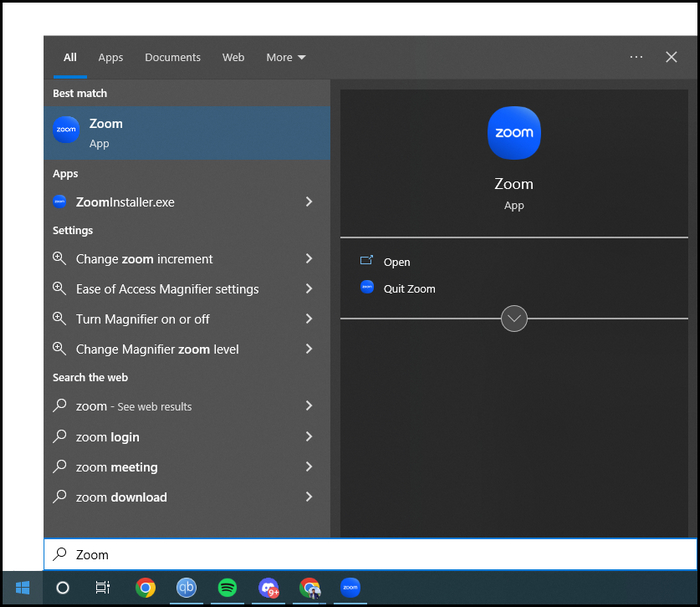Click magnifier icon beside Turn Magnifier on or off

click(x=59, y=319)
